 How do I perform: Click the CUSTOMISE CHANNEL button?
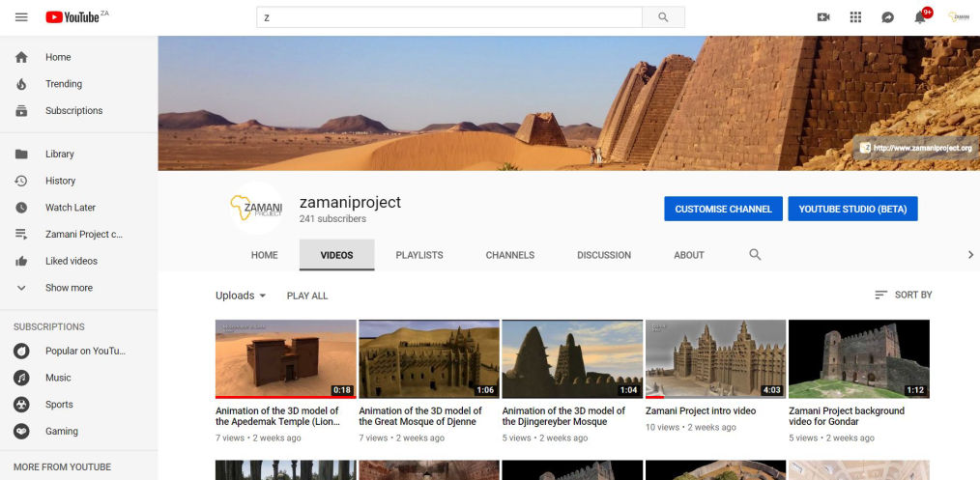723,210
